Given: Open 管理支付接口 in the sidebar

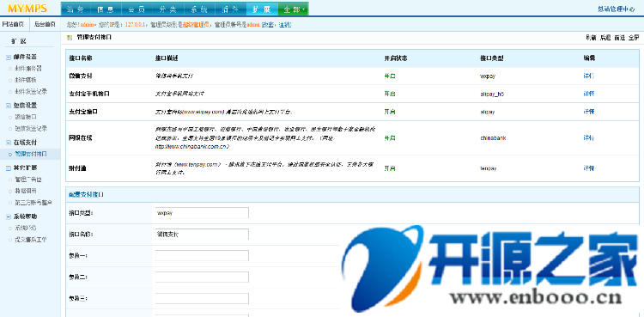Looking at the screenshot, I should pyautogui.click(x=31, y=154).
